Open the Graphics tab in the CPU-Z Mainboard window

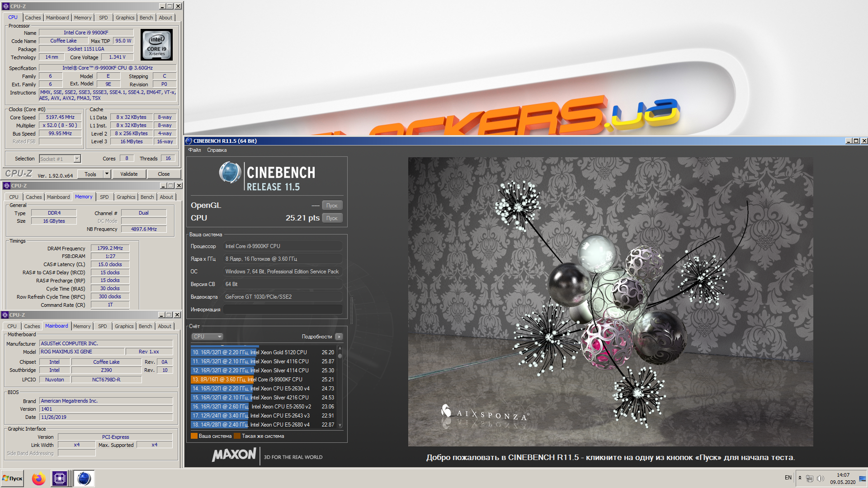coord(124,326)
